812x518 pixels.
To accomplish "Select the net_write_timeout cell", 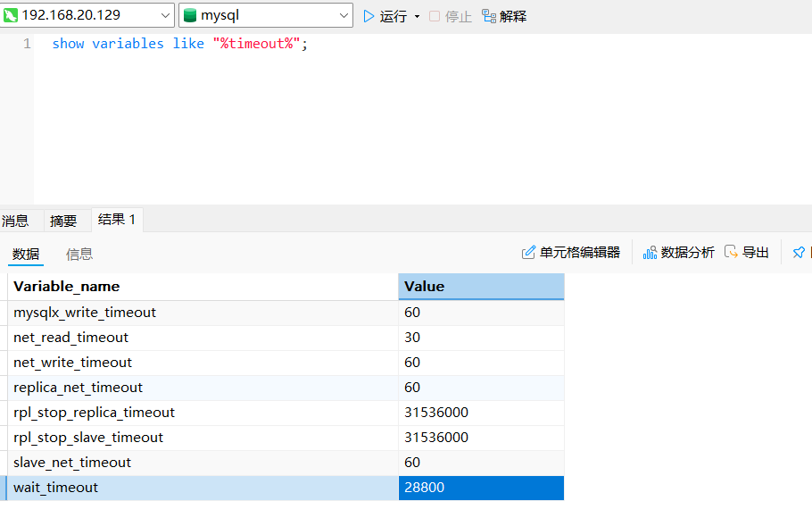I will 203,363.
